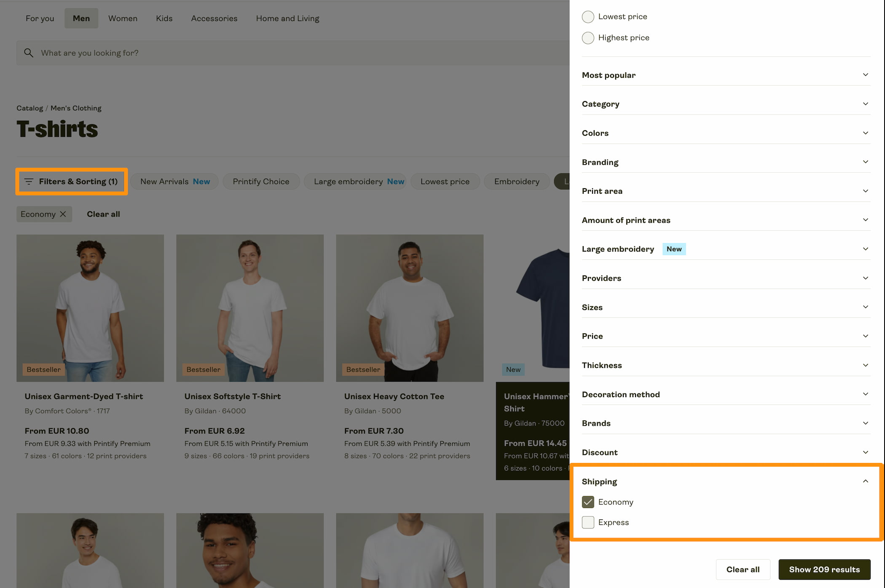885x588 pixels.
Task: Click 'By Comfort Colors® · 1717' text
Action: coord(67,411)
